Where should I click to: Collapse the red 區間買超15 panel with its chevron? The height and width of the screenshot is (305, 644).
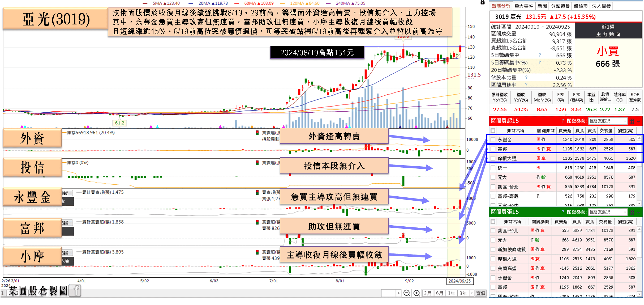coord(639,121)
